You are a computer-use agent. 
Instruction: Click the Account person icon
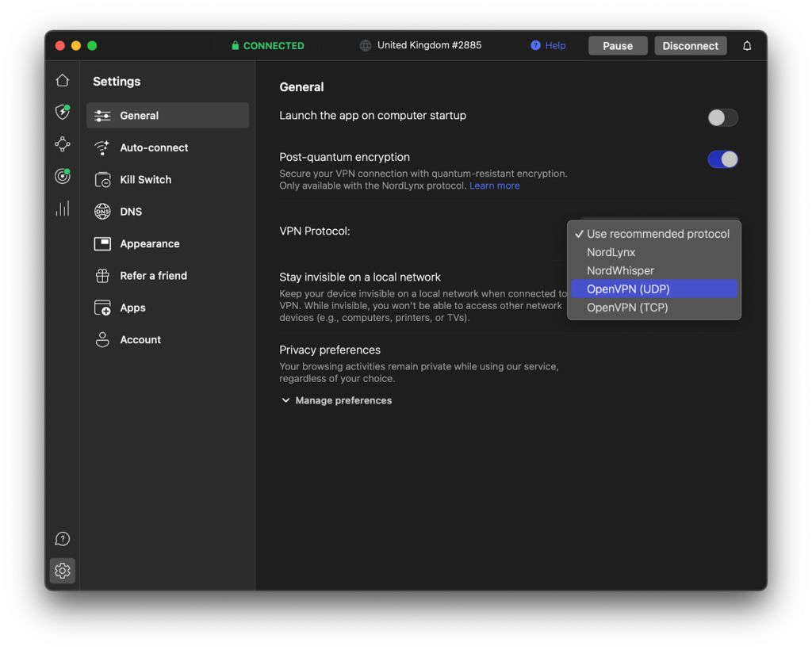(x=102, y=339)
